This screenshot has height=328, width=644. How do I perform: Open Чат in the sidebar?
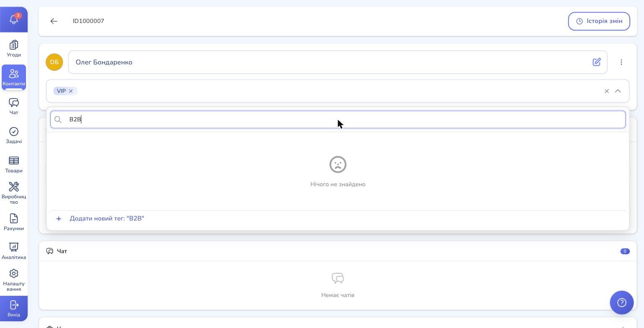tap(14, 106)
